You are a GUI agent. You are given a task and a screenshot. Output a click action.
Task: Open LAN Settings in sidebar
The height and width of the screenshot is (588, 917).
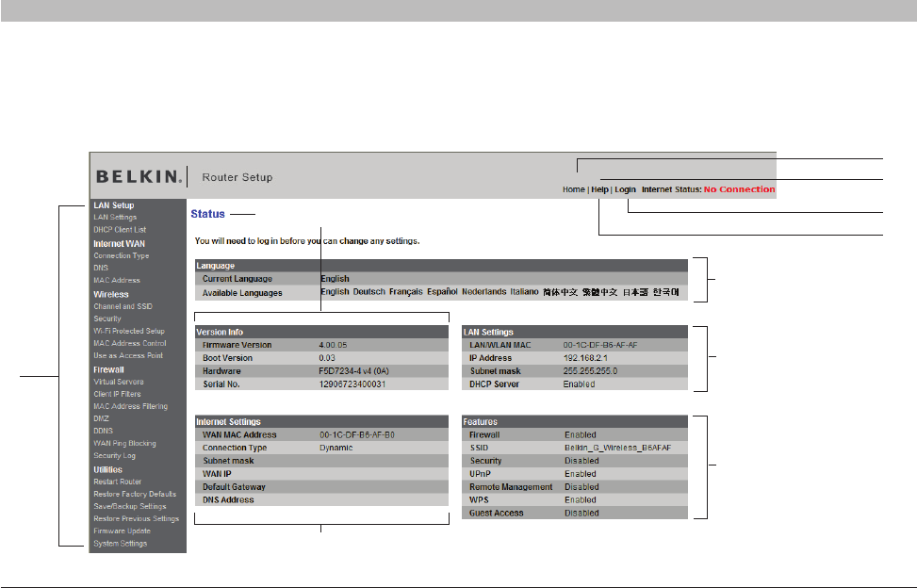click(x=115, y=218)
